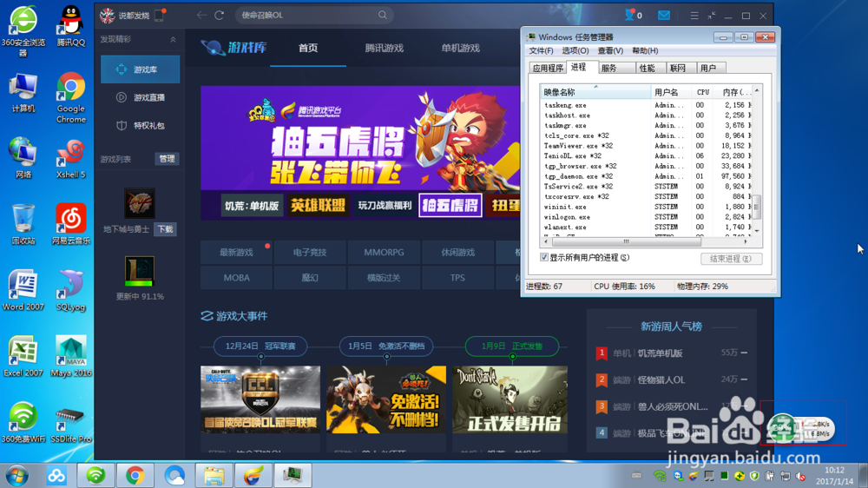Click the 管理 button beside 游戏列表
The image size is (868, 488).
[167, 159]
